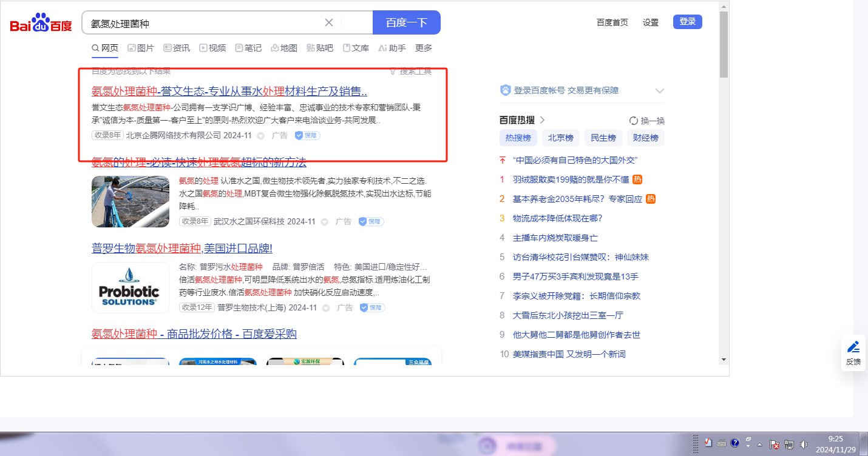Click the Baidu logo
The width and height of the screenshot is (868, 456).
tap(41, 23)
